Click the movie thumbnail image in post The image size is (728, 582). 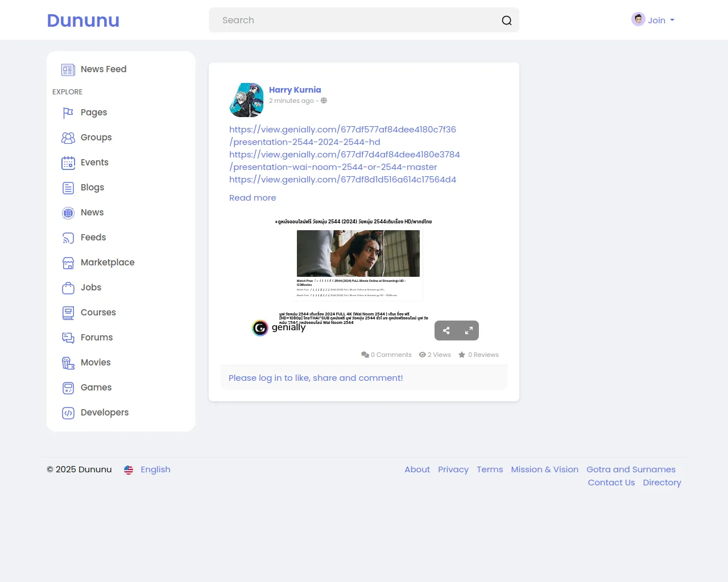click(358, 253)
